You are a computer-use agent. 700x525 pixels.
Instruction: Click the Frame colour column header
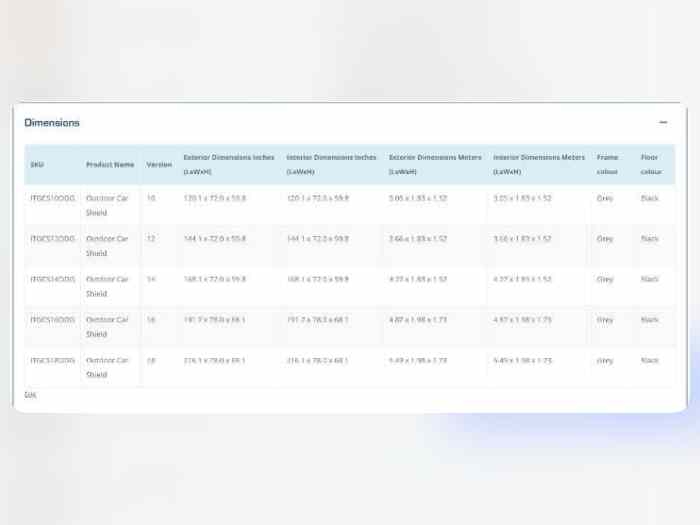tap(607, 164)
